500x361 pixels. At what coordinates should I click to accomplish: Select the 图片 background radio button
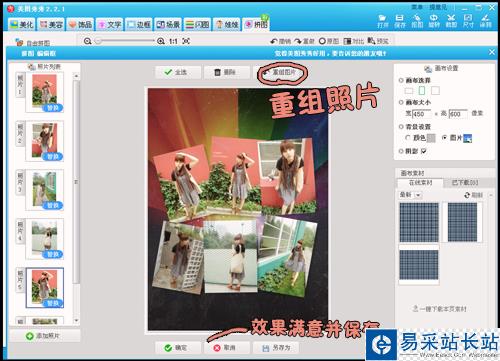444,137
